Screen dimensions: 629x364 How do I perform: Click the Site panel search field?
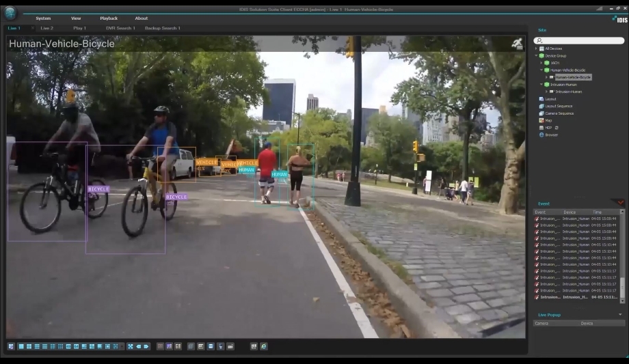580,41
